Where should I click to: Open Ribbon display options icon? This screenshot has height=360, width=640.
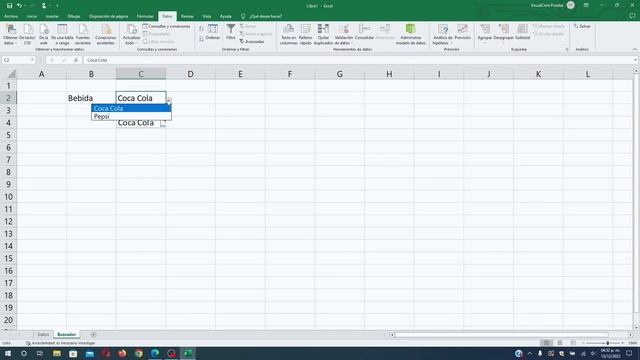click(586, 5)
